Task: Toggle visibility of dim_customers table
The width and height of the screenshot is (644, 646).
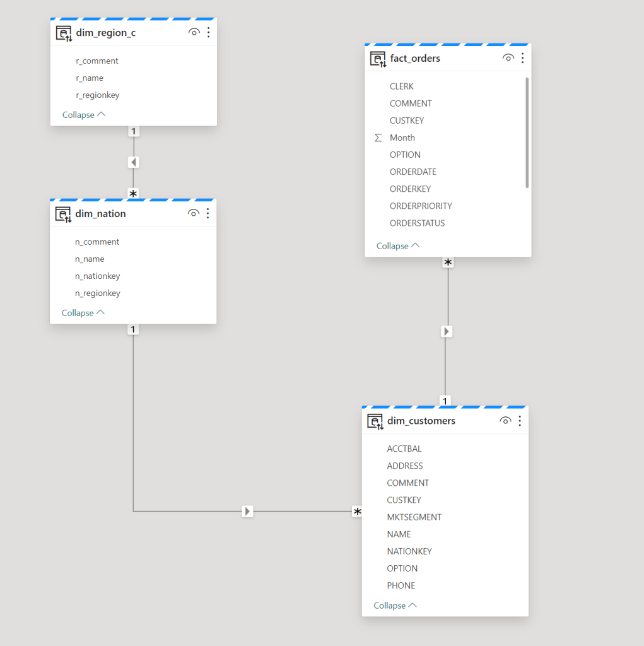Action: (505, 421)
